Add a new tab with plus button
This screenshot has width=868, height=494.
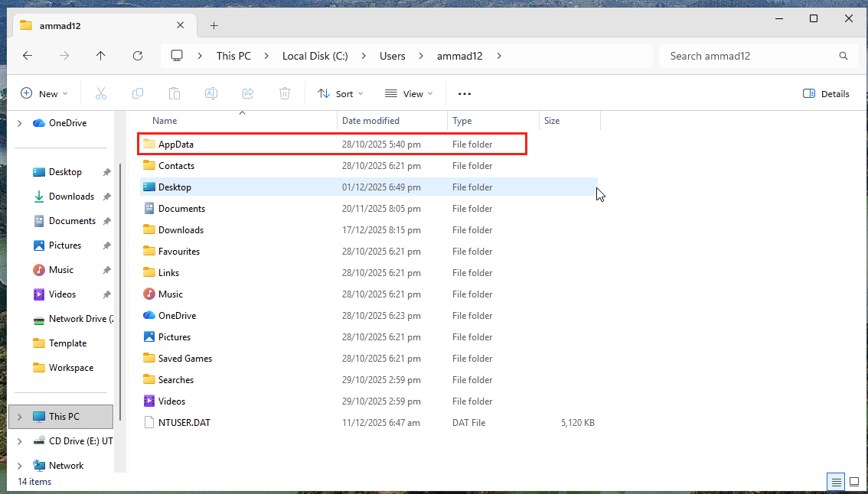(214, 25)
